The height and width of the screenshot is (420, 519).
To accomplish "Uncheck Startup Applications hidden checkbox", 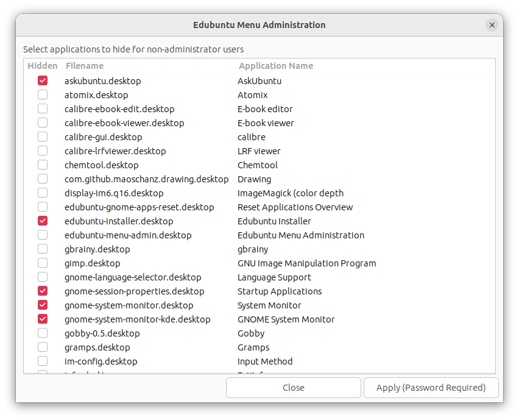I will [x=43, y=291].
